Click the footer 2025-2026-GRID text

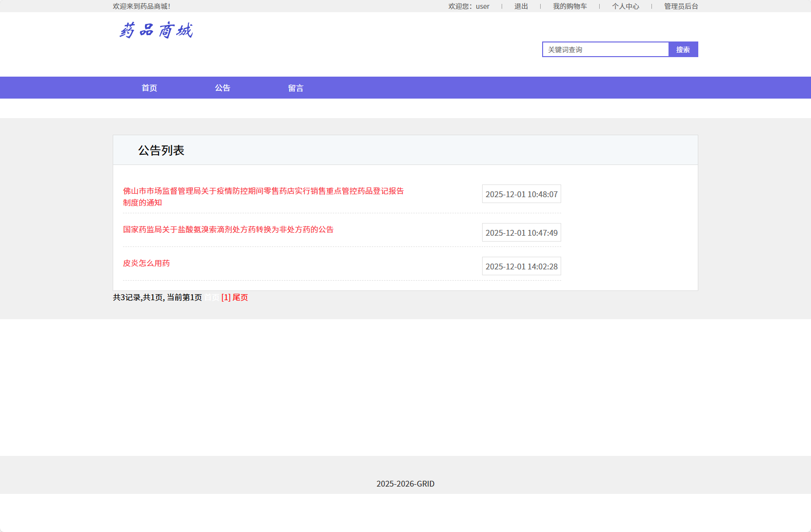click(x=405, y=484)
